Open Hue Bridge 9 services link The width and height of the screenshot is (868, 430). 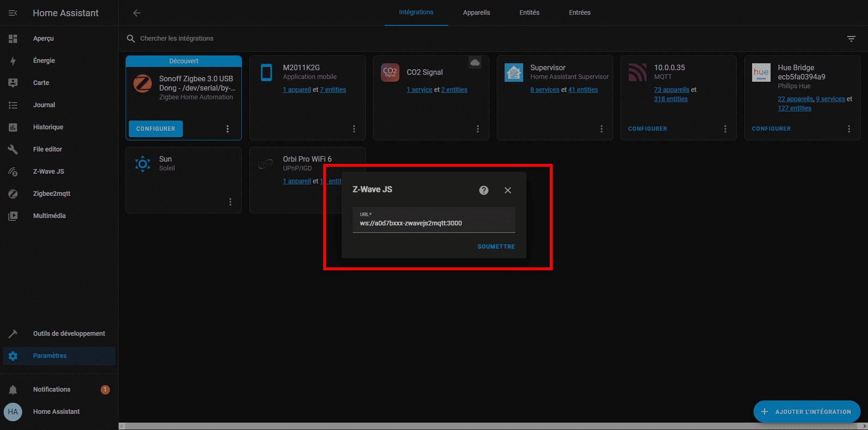tap(830, 99)
